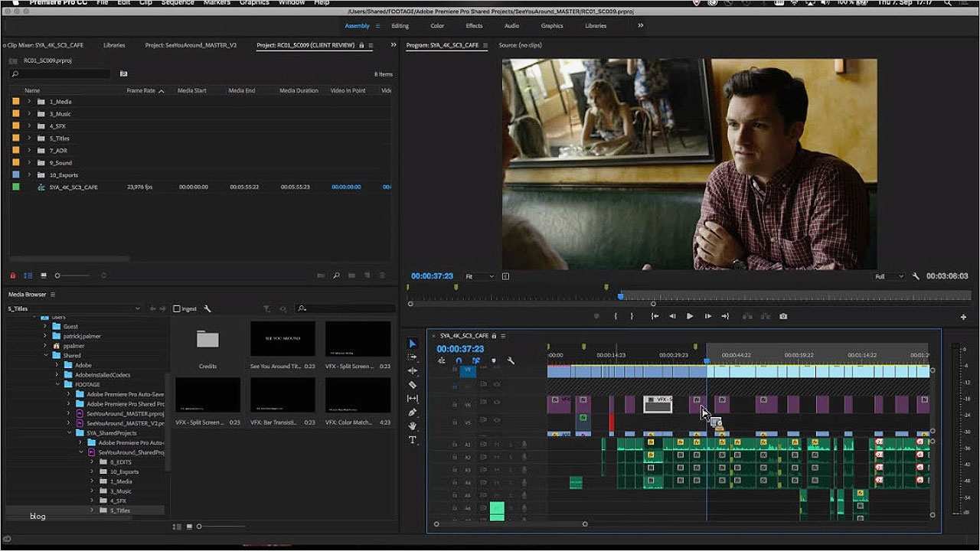The width and height of the screenshot is (980, 551).
Task: Toggle the red project lock icon
Action: tap(12, 275)
